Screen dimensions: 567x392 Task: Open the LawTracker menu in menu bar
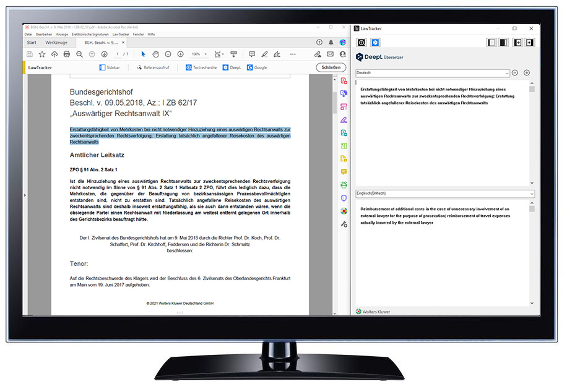pyautogui.click(x=120, y=35)
